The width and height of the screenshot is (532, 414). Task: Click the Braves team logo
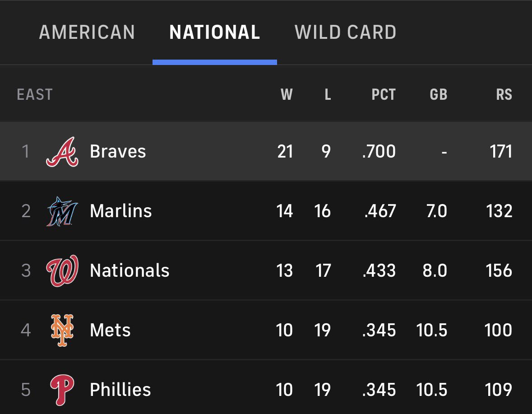[x=62, y=151]
